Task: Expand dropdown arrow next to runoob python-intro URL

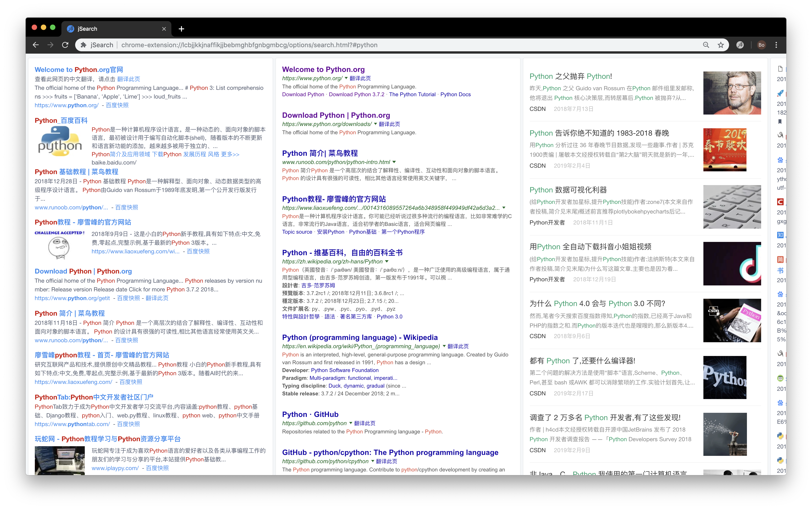Action: (x=394, y=162)
